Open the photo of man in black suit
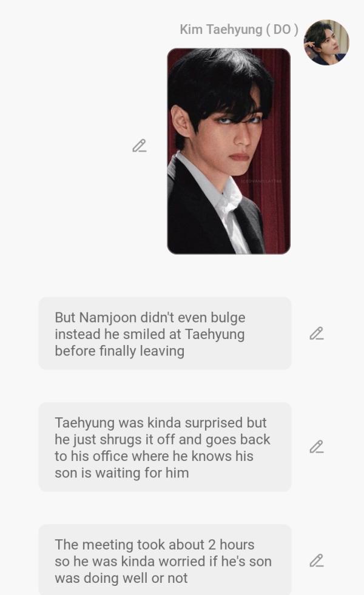The width and height of the screenshot is (364, 595). click(229, 151)
